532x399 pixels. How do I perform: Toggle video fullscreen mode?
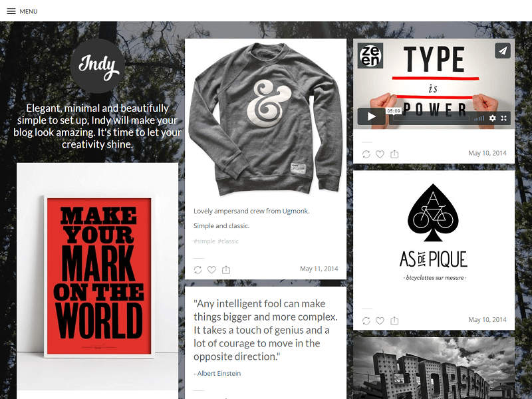(504, 118)
